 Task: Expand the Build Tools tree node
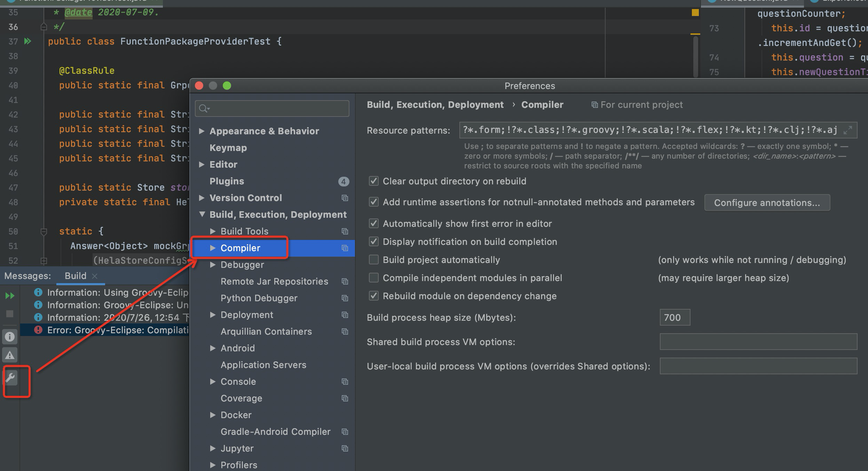coord(213,231)
